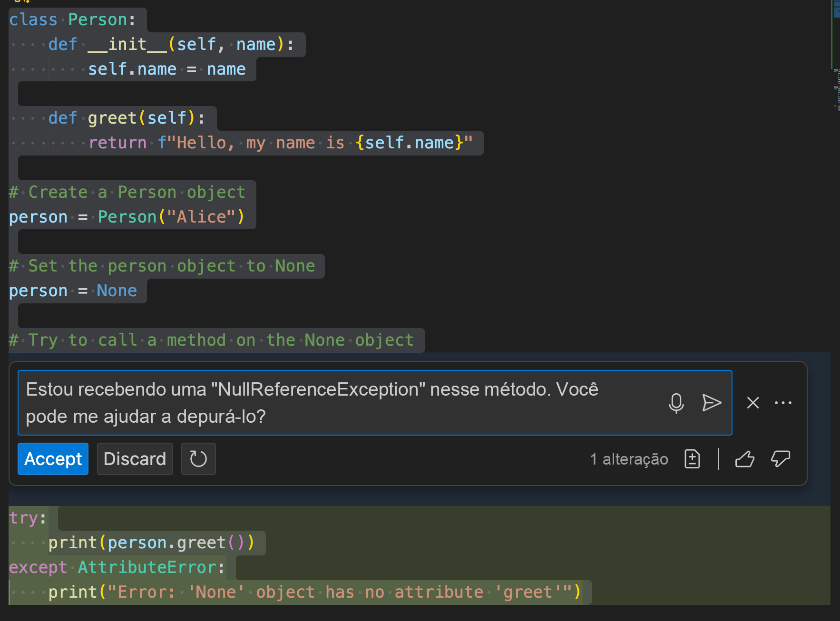Screen dimensions: 840x621
Task: Expand the "1 alteração" change summary
Action: (x=629, y=458)
